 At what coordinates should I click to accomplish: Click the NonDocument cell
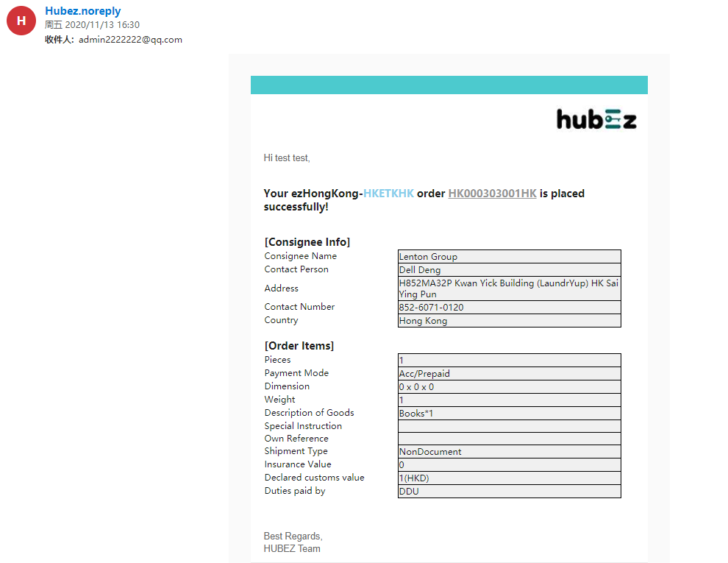(x=510, y=452)
